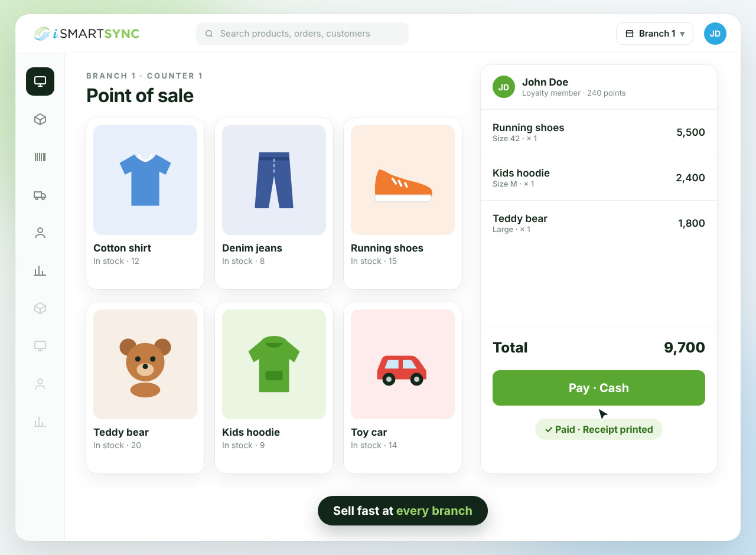
Task: Click the Paid · Receipt printed badge
Action: 599,429
